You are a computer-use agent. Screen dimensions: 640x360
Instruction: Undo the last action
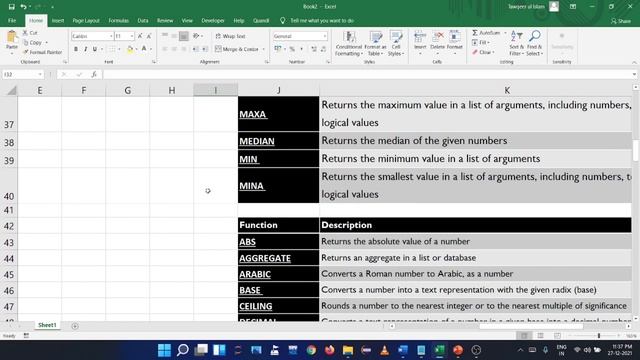point(24,7)
